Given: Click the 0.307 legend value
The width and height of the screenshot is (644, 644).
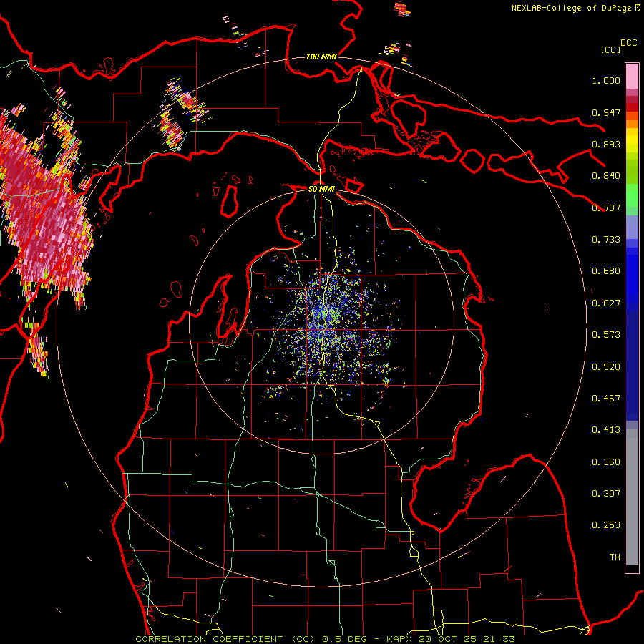Looking at the screenshot, I should [606, 494].
